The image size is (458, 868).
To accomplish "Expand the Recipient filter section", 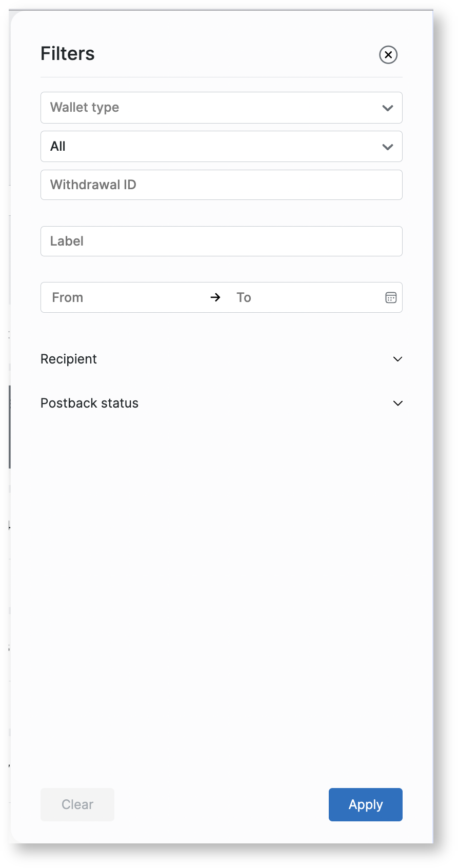I will tap(69, 359).
